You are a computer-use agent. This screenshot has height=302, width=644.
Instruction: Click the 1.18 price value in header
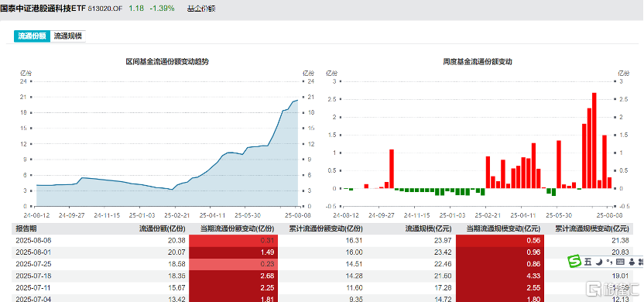pos(136,9)
